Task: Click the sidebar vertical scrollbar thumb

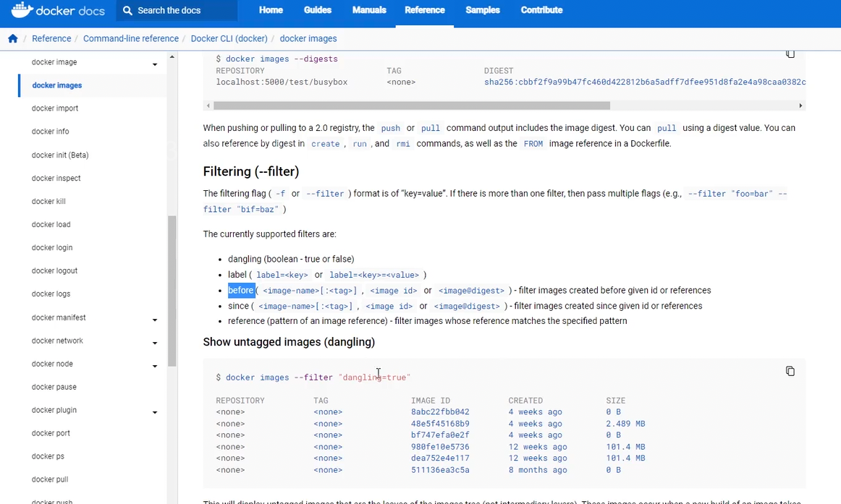Action: 172,291
